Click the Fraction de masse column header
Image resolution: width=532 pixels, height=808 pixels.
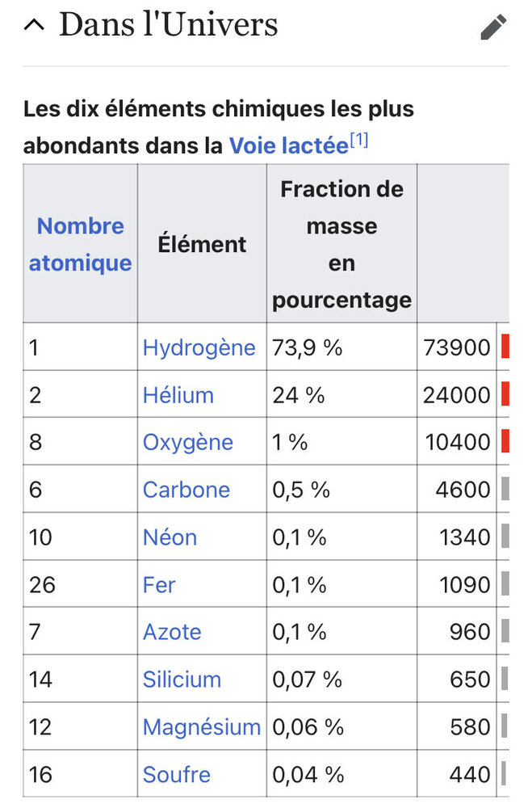coord(341,244)
